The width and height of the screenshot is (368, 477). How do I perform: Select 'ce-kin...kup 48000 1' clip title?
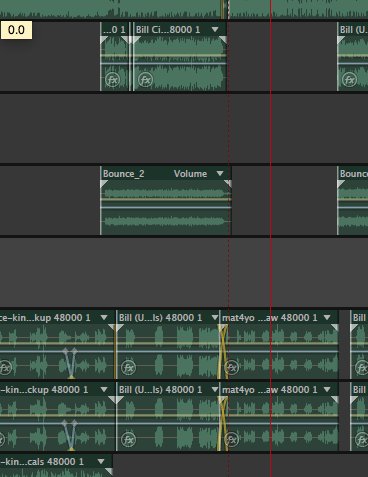tap(45, 317)
